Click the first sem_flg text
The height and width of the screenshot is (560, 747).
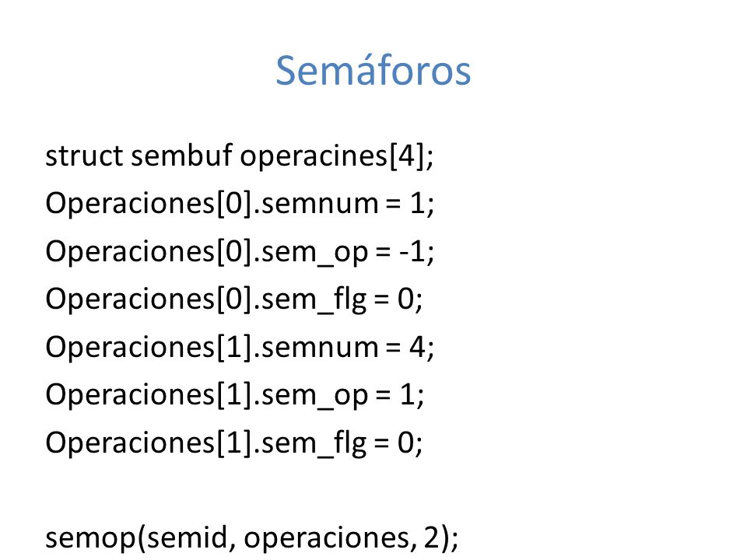314,300
